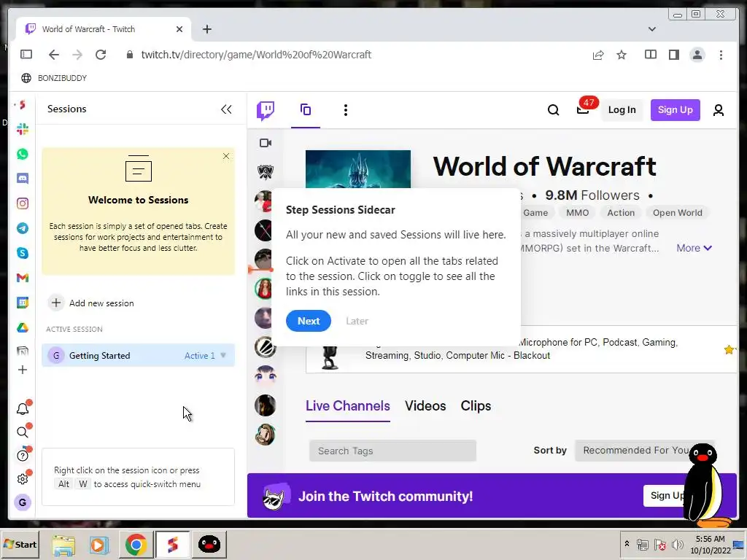
Task: Click World of Warcraft box art thumbnail
Action: click(357, 169)
